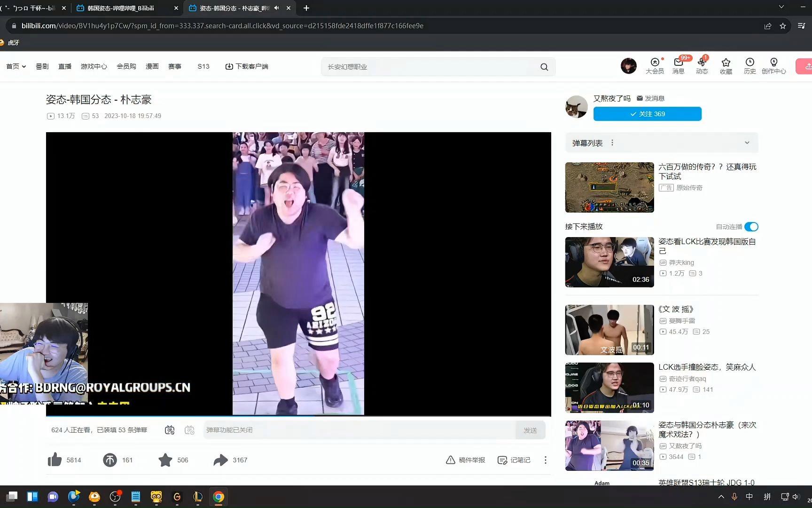Send a message via 发消息
Screen dimensions: 812x508
click(x=650, y=98)
